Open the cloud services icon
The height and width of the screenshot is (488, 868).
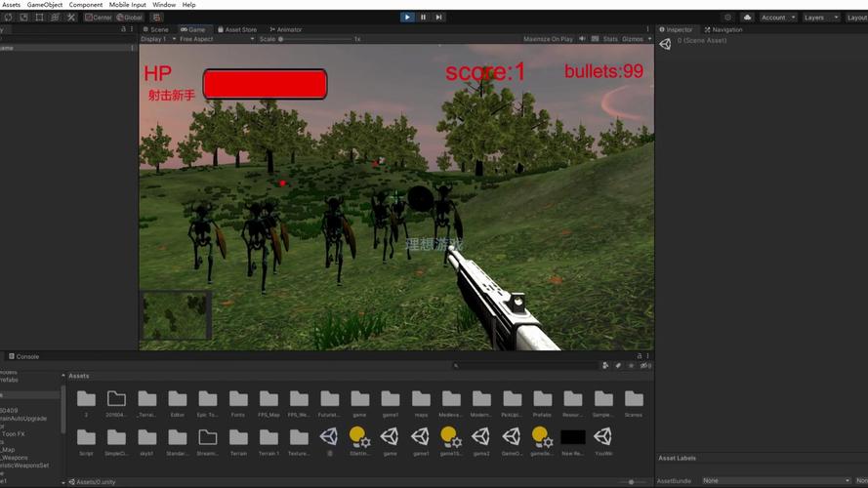(747, 18)
